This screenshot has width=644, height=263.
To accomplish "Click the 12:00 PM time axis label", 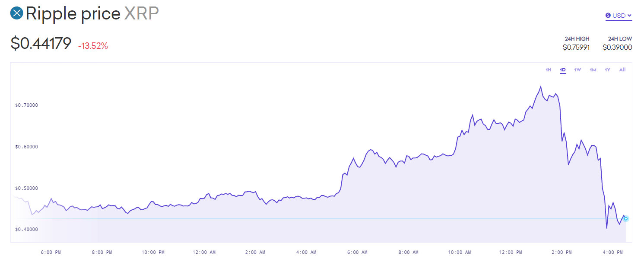I will pos(511,252).
